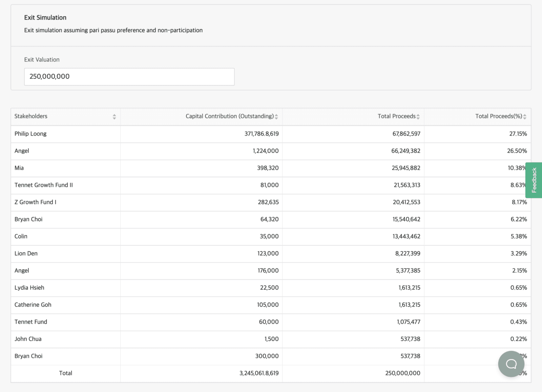Select the Tennet Growth Fund II row name
Image resolution: width=542 pixels, height=392 pixels.
click(44, 185)
